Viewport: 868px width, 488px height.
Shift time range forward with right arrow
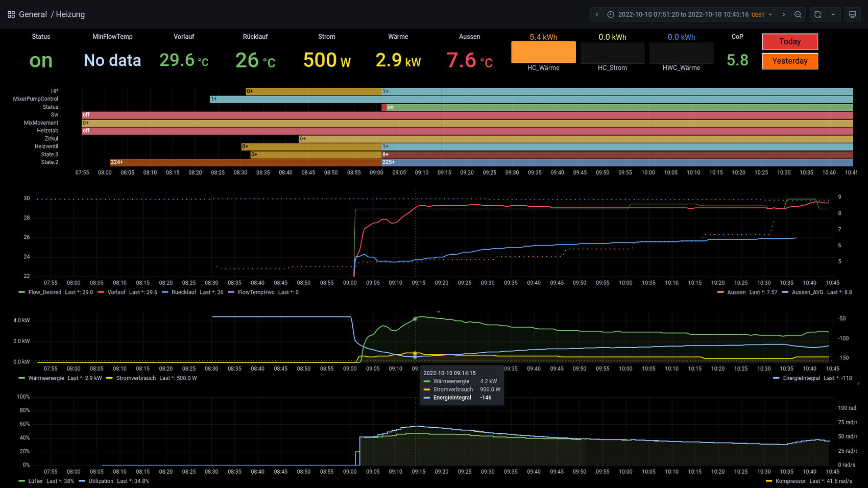(784, 14)
